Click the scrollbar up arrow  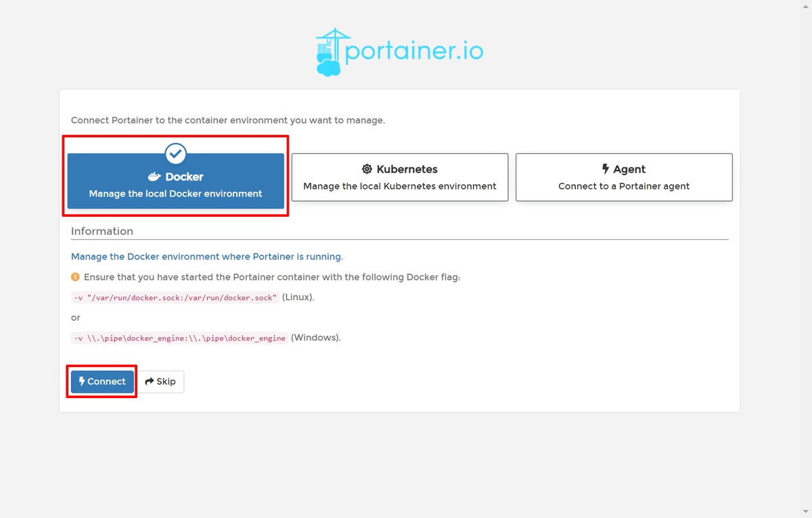point(807,5)
